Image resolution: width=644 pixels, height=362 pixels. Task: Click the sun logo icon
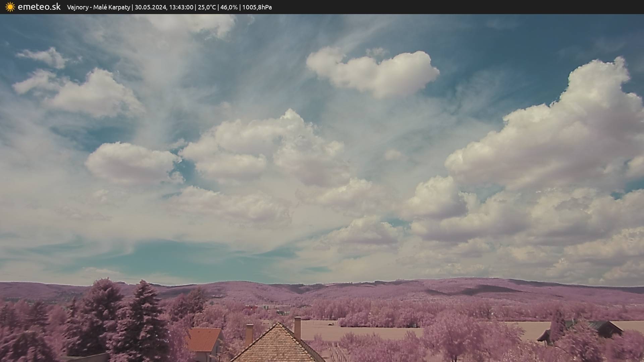coord(10,7)
